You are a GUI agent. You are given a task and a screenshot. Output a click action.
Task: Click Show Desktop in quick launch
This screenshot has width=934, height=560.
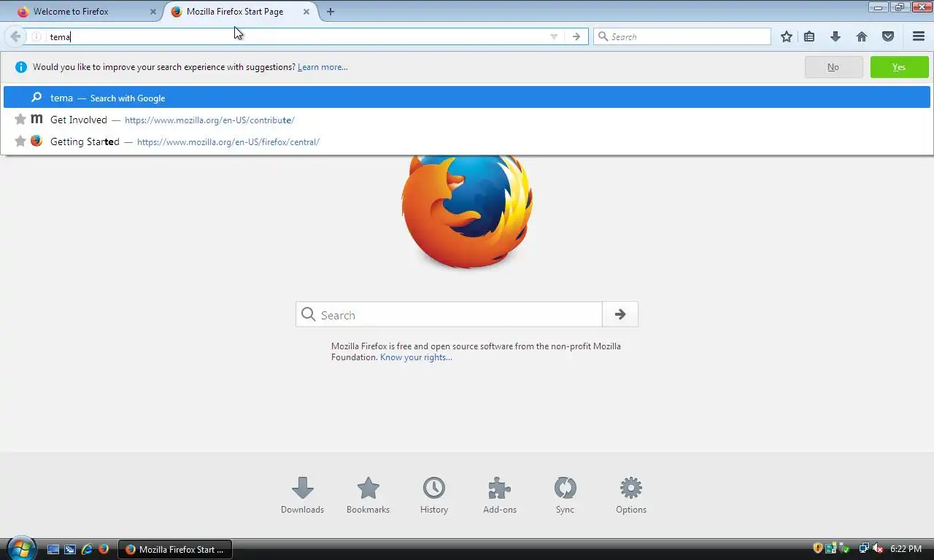tap(53, 549)
